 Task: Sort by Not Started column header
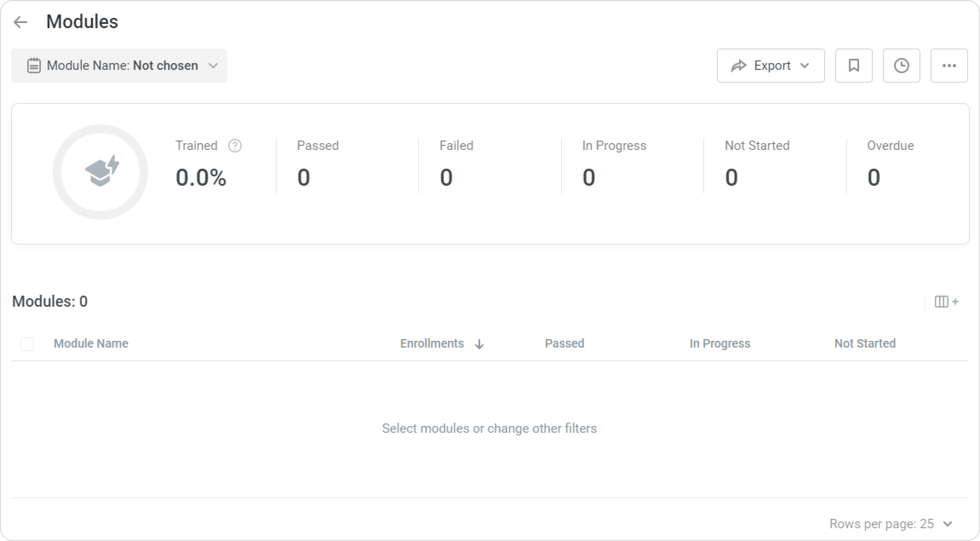pyautogui.click(x=865, y=343)
